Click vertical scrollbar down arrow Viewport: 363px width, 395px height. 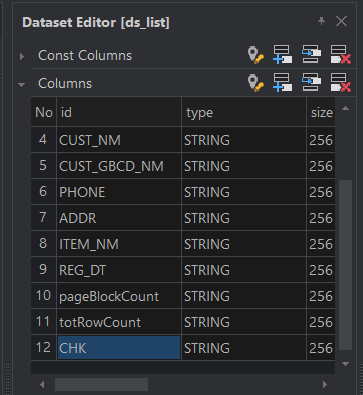[346, 364]
